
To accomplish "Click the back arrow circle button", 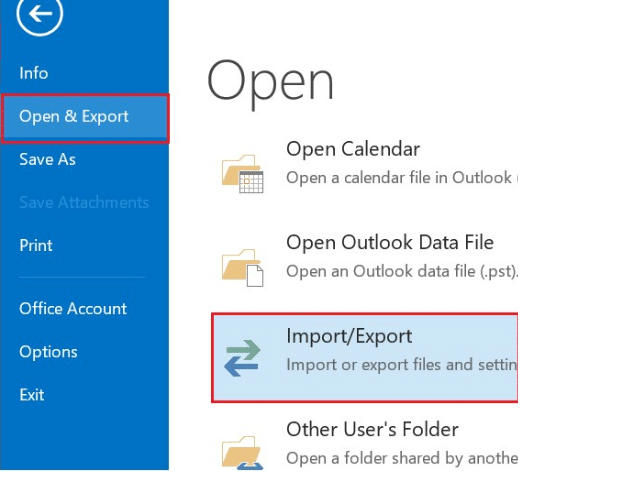I will (40, 14).
